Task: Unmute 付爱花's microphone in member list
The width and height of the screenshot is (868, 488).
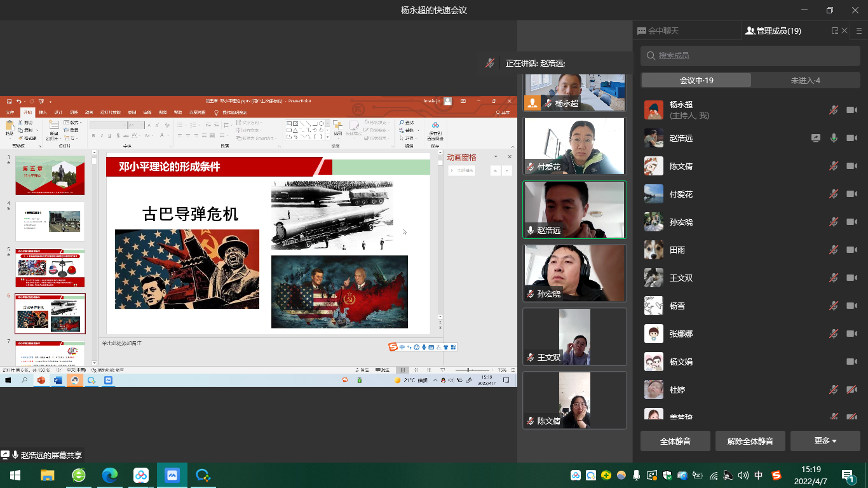Action: pos(834,194)
